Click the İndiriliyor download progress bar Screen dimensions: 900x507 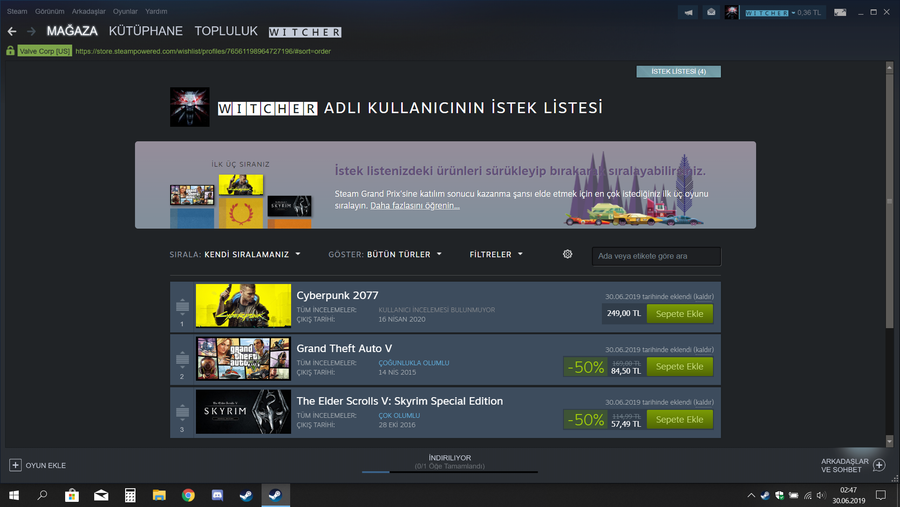449,471
